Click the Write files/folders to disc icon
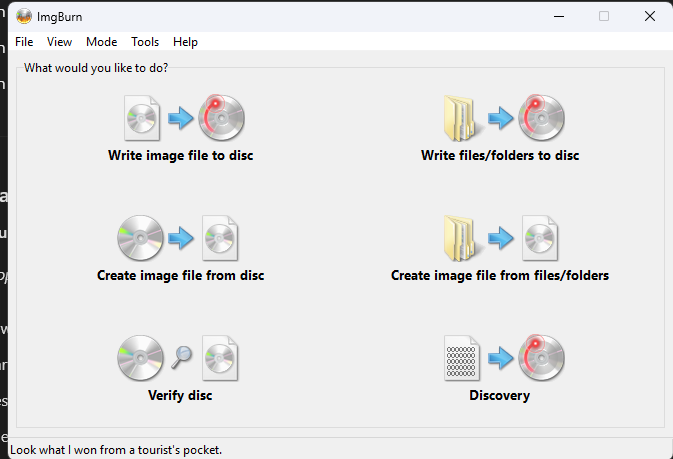 tap(504, 118)
